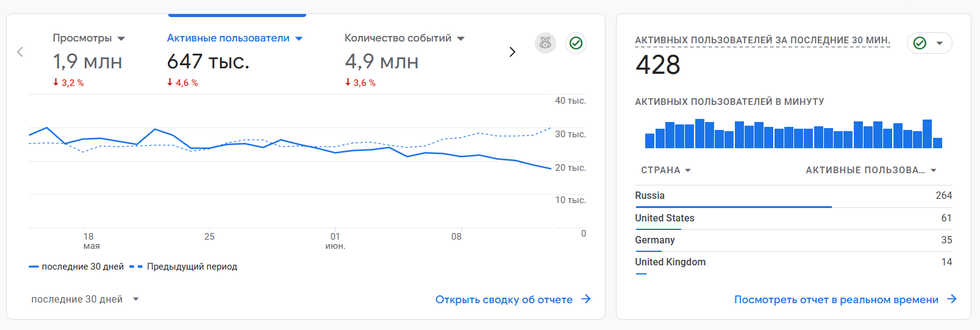
Task: Click the green checkmark status icon in overview card
Action: [x=576, y=43]
